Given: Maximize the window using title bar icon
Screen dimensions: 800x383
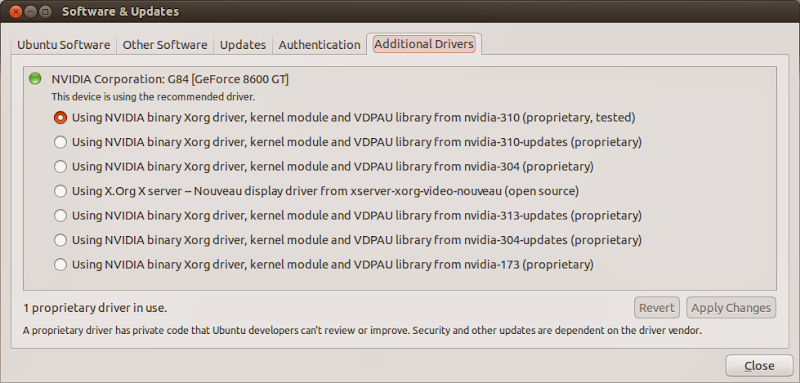Looking at the screenshot, I should pyautogui.click(x=45, y=11).
